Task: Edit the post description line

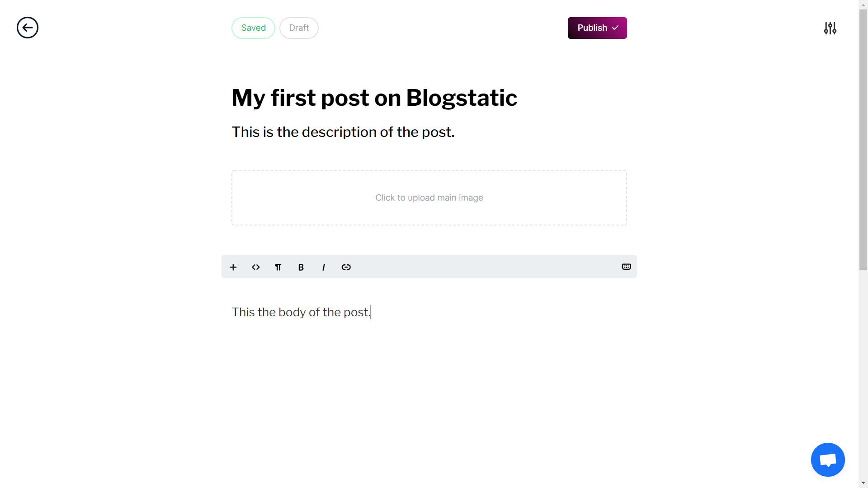Action: [x=343, y=131]
